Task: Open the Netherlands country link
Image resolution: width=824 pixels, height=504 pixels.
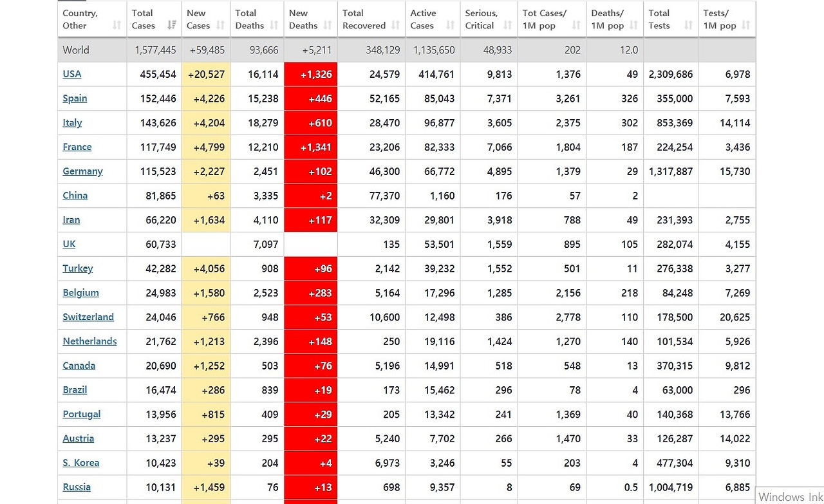Action: (90, 342)
